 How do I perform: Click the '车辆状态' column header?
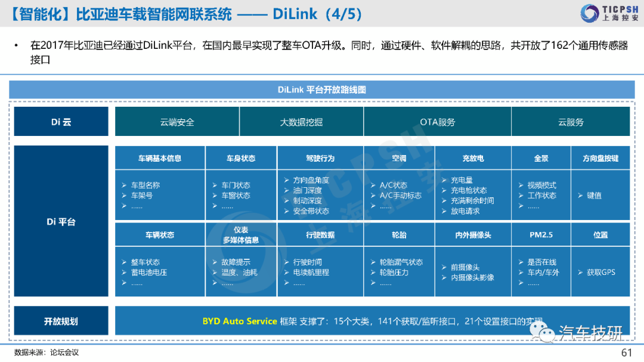pyautogui.click(x=160, y=234)
